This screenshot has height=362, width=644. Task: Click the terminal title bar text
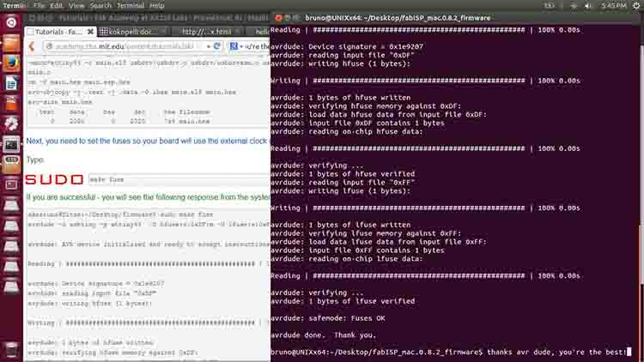398,18
